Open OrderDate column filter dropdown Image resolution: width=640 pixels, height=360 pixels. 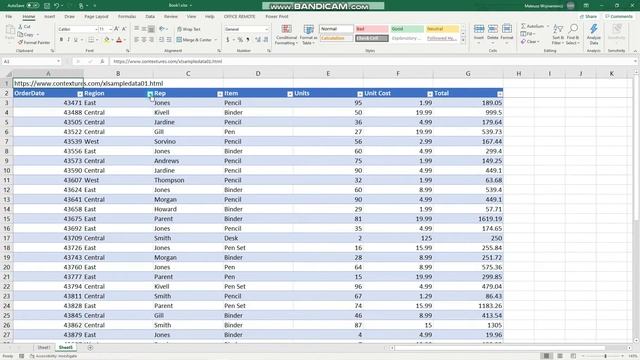coord(80,94)
